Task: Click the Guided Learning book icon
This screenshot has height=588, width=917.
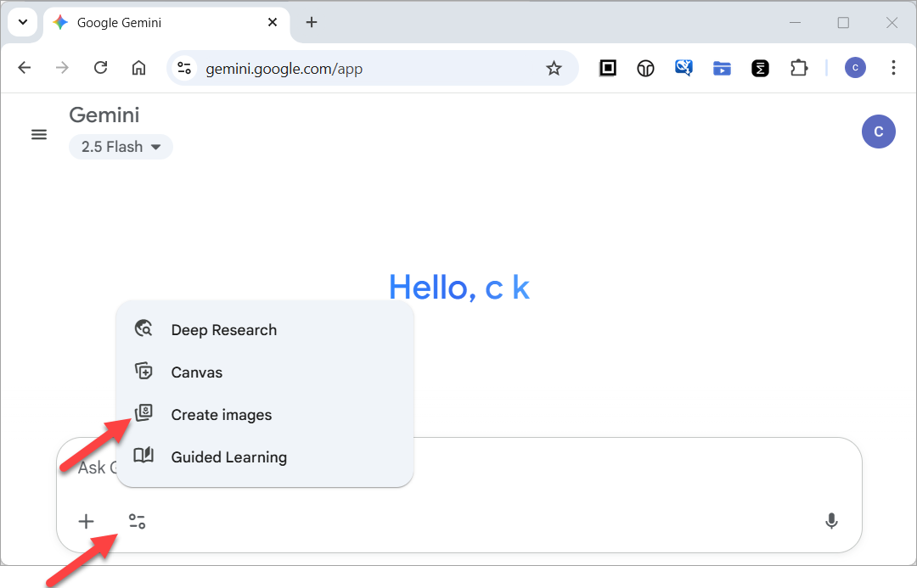Action: [x=143, y=456]
